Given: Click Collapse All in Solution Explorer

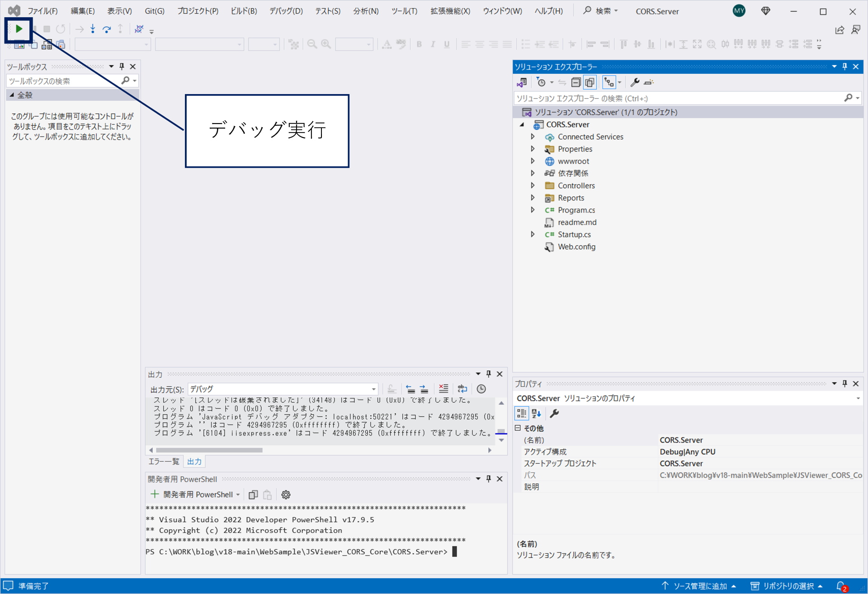Looking at the screenshot, I should (x=576, y=82).
